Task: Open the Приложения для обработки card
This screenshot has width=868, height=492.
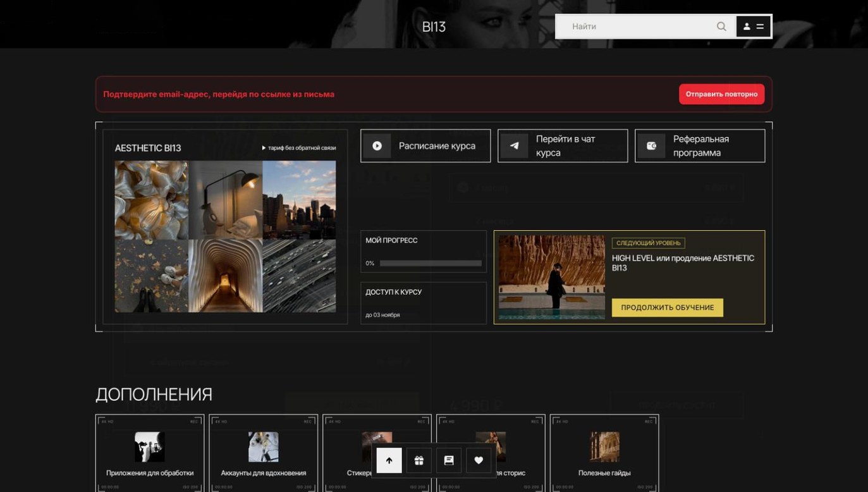Action: pos(150,453)
